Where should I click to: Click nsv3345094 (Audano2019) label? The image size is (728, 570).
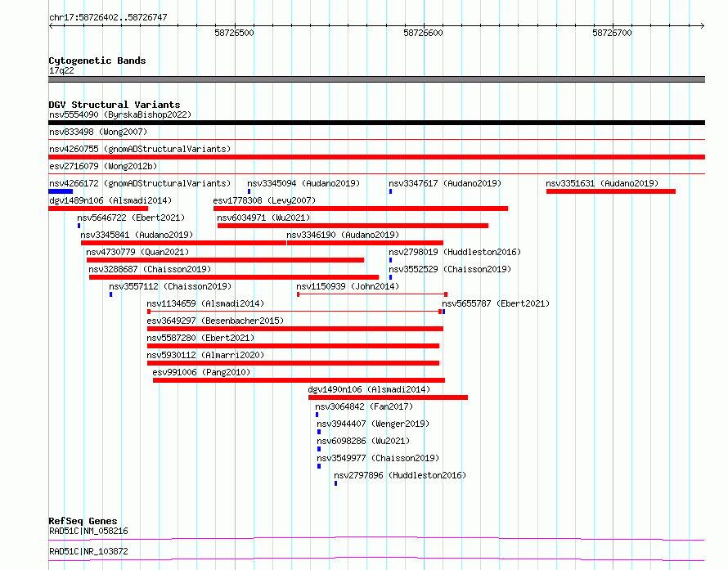(303, 183)
